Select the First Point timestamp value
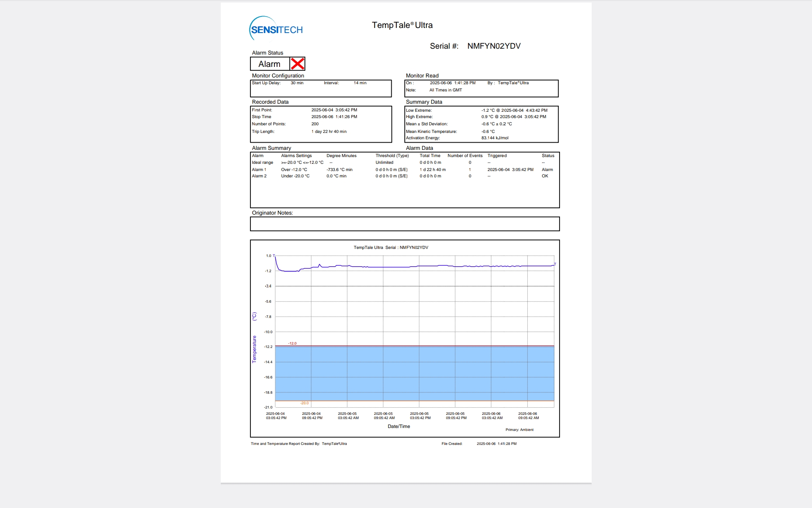812x508 pixels. 334,110
